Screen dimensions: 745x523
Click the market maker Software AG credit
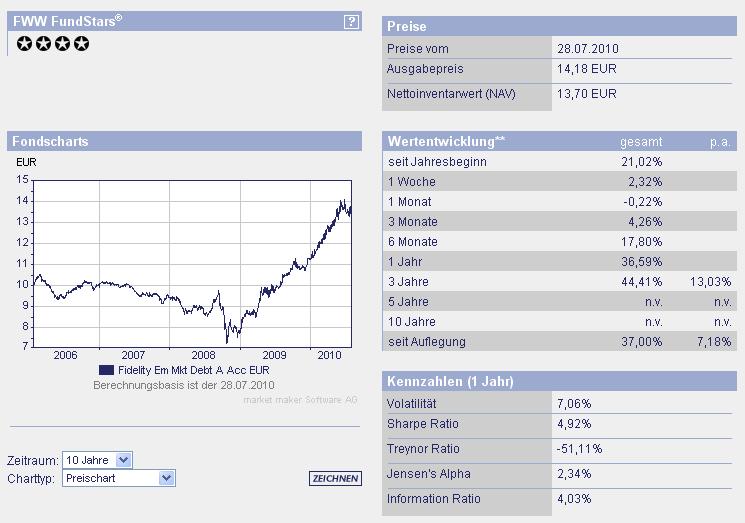(x=300, y=400)
